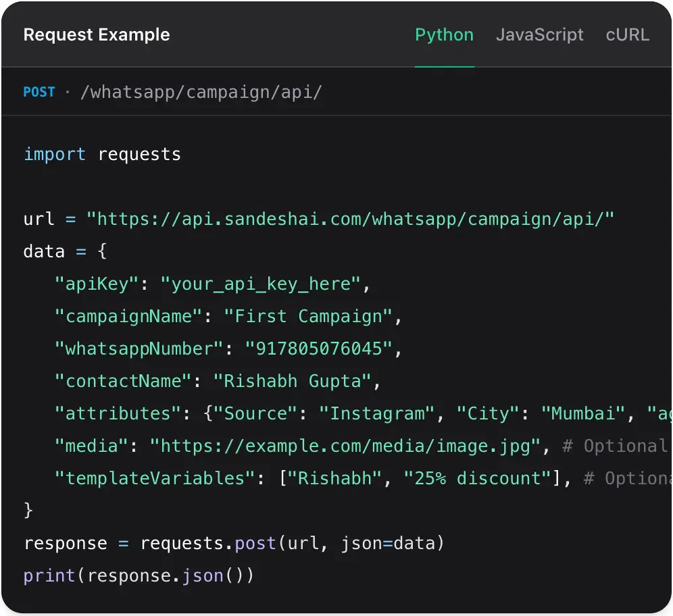Click the '# Optional' comment after media

point(615,446)
